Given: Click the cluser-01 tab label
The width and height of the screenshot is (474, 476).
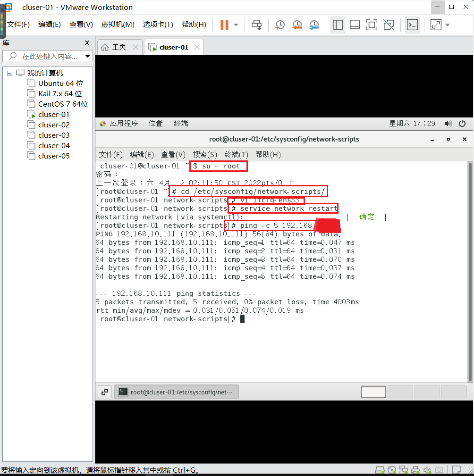Looking at the screenshot, I should pyautogui.click(x=174, y=47).
